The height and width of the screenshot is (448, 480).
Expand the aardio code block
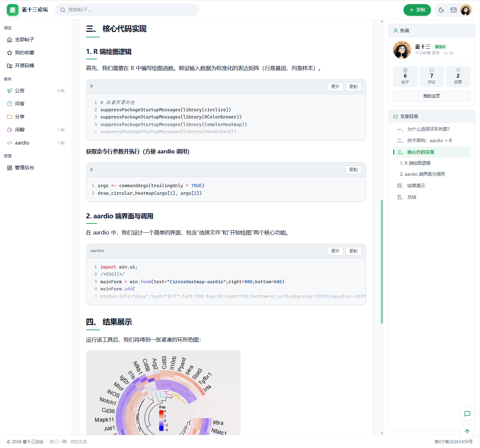click(336, 251)
